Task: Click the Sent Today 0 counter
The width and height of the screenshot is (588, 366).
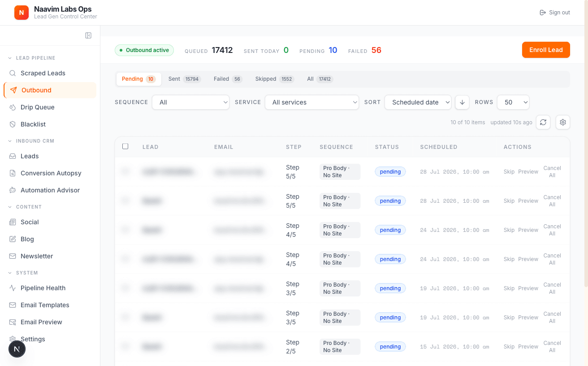Action: click(266, 50)
